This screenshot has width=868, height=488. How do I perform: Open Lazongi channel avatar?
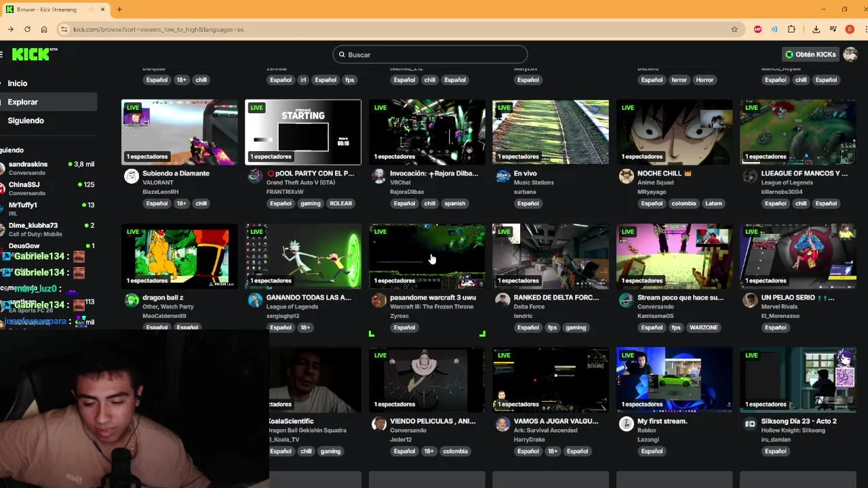point(627,424)
